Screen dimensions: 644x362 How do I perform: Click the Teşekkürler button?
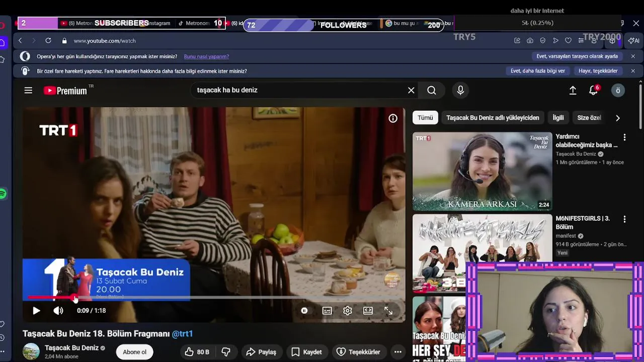pyautogui.click(x=358, y=352)
